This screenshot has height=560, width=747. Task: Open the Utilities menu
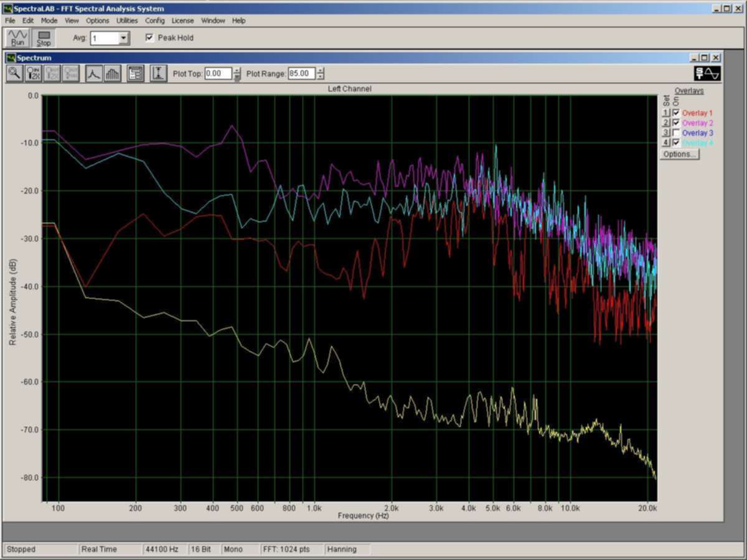click(127, 21)
